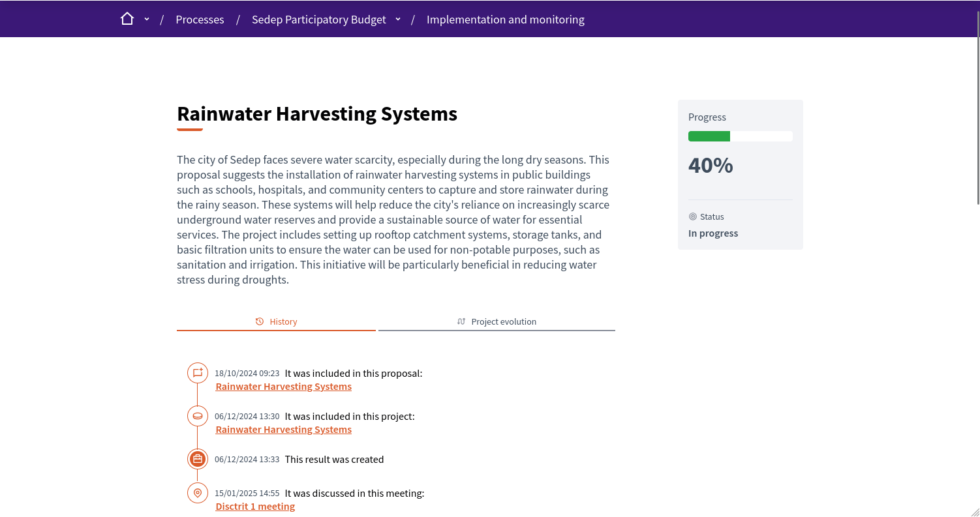Screen dimensions: 980x517
Task: Open Implementation and monitoring breadcrumb
Action: 505,20
